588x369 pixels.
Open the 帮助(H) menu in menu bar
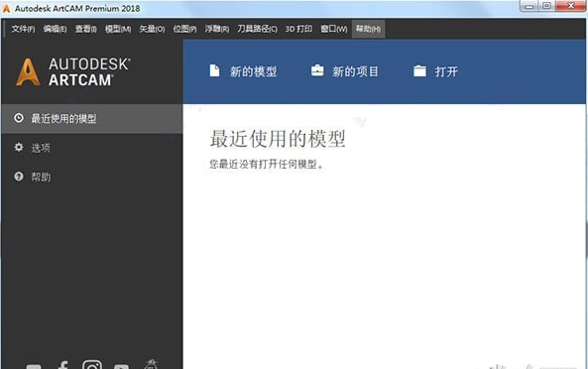pos(368,29)
